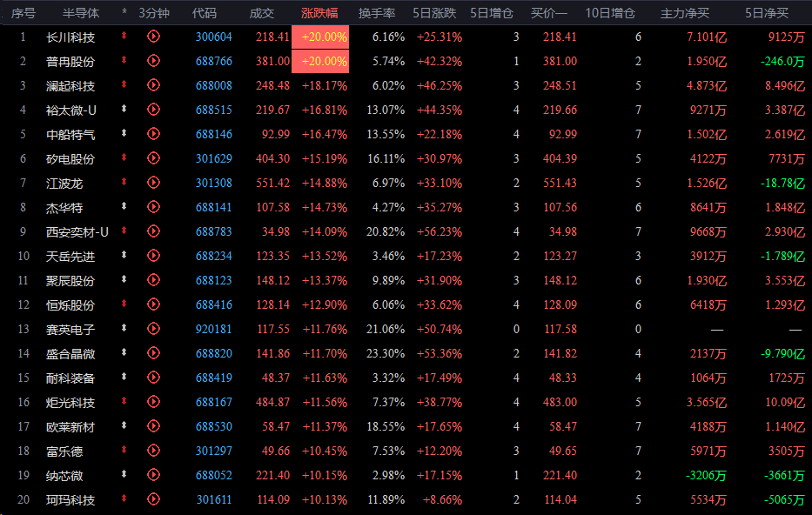Image resolution: width=812 pixels, height=515 pixels.
Task: Click the 551.42 traded price value
Action: tap(273, 183)
